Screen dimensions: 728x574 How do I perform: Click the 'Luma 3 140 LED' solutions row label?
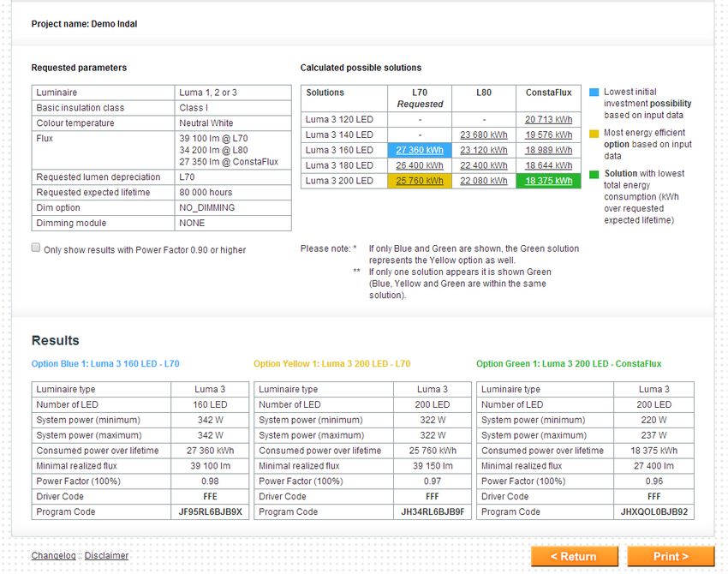coord(339,135)
